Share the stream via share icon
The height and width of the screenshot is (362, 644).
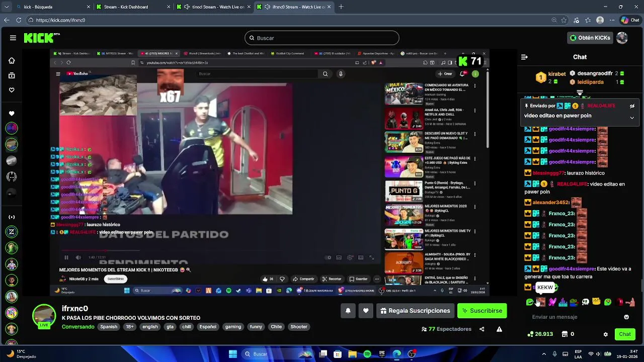(x=482, y=329)
